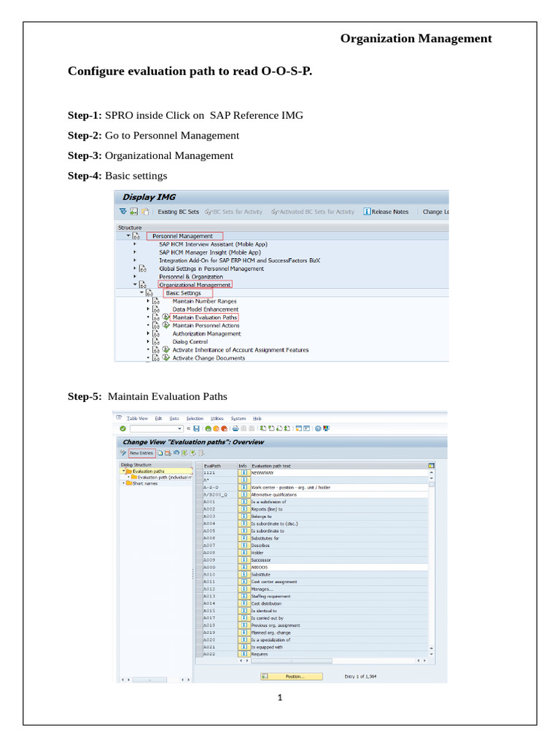Open the System menu
Image resolution: width=560 pixels, height=747 pixels.
(238, 418)
